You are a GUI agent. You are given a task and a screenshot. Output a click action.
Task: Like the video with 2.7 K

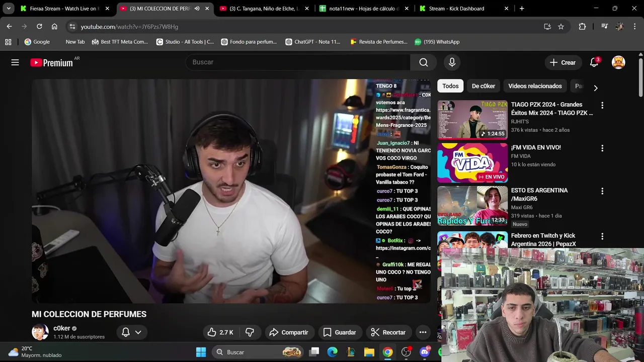point(220,332)
